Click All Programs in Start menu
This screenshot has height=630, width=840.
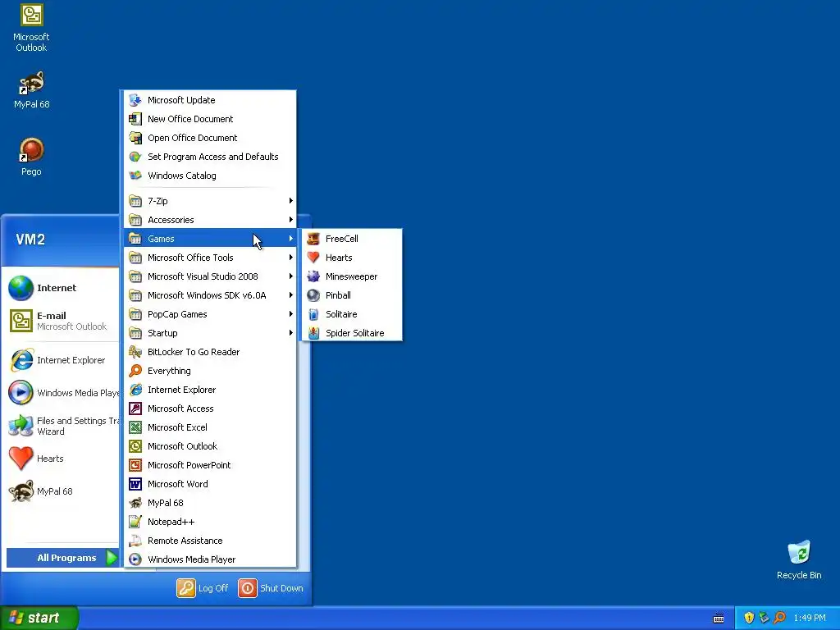(62, 558)
